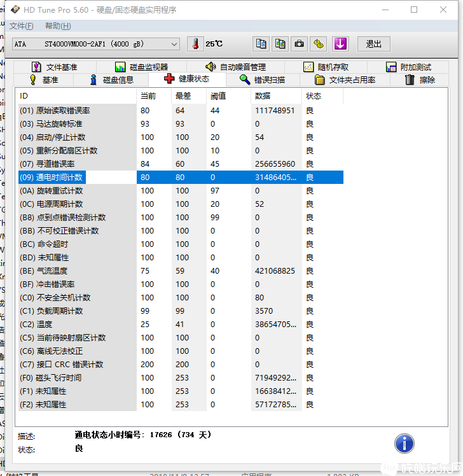This screenshot has width=463, height=476.
Task: Switch to the 磁盘信息 tab
Action: pos(111,80)
